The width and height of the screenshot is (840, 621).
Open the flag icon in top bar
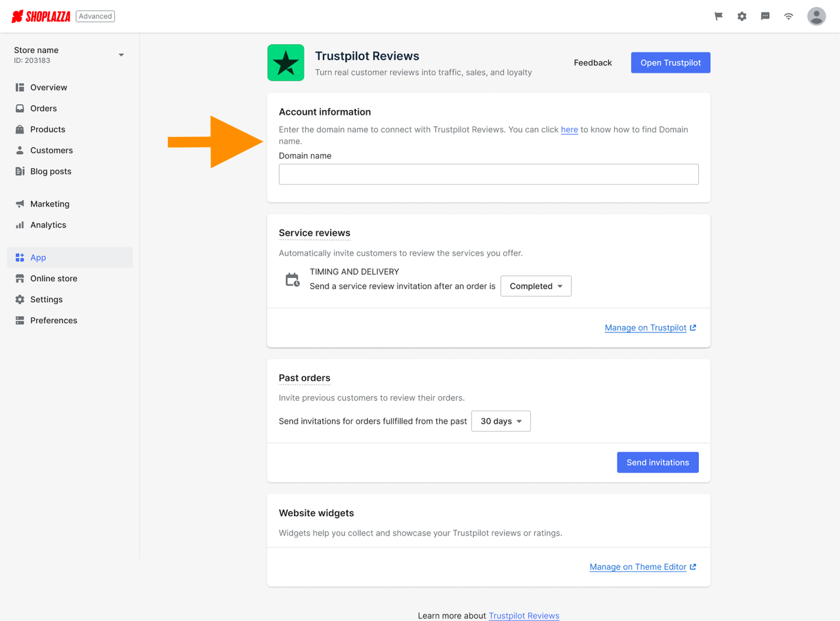[719, 16]
